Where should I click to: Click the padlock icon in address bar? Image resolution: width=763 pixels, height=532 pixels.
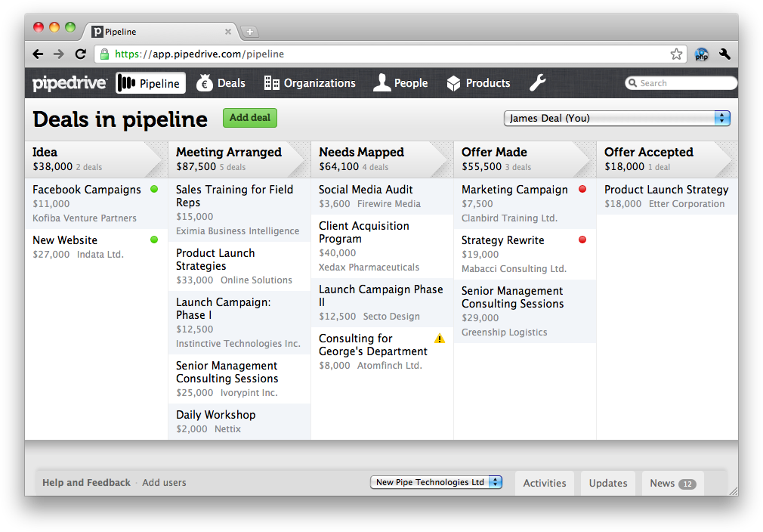point(104,54)
